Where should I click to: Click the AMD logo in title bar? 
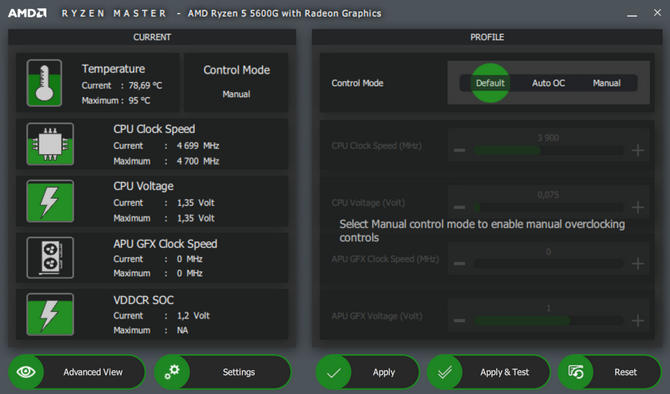tap(27, 13)
